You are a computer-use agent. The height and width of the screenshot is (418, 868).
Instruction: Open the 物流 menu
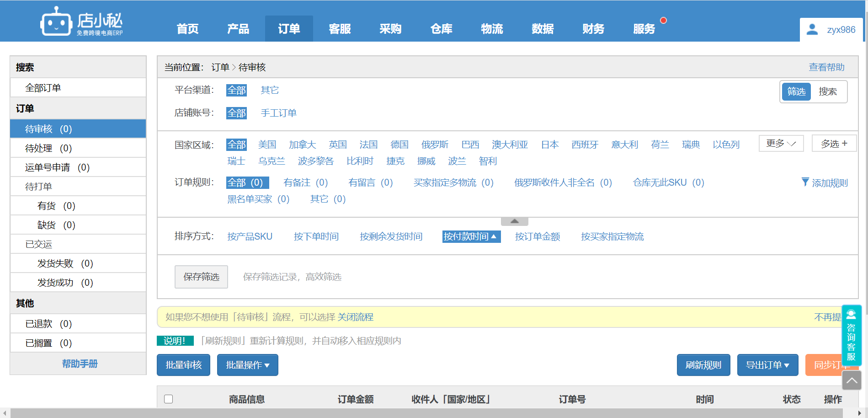(x=492, y=29)
